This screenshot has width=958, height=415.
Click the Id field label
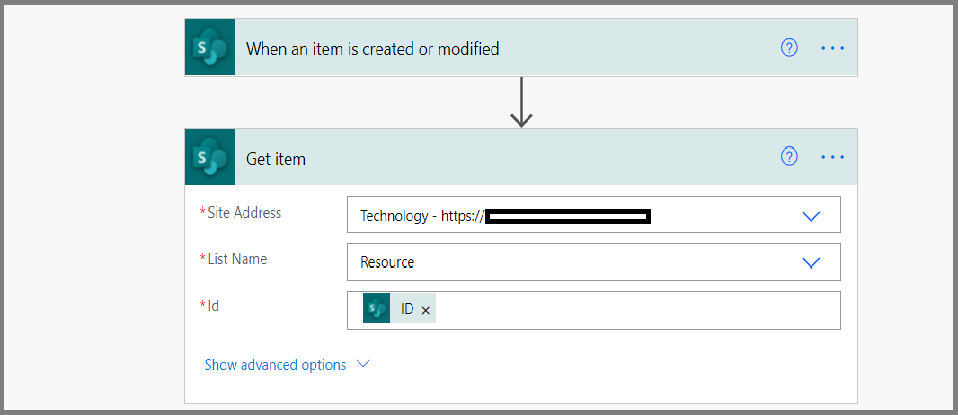[x=213, y=306]
